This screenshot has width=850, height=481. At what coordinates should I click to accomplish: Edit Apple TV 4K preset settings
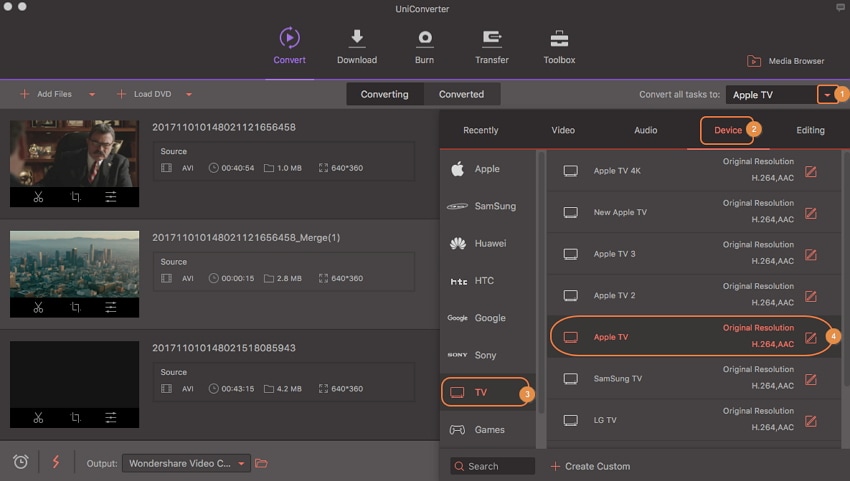coord(811,171)
